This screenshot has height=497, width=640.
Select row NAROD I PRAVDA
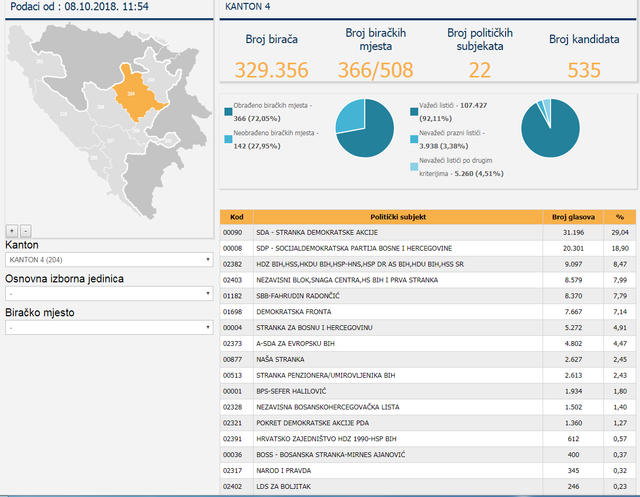coord(428,471)
